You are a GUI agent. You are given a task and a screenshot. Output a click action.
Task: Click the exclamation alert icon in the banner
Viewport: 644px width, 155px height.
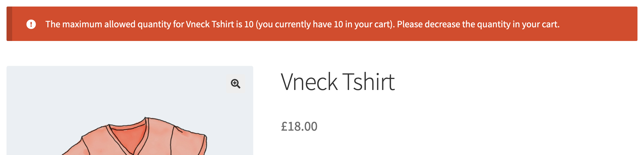point(31,24)
